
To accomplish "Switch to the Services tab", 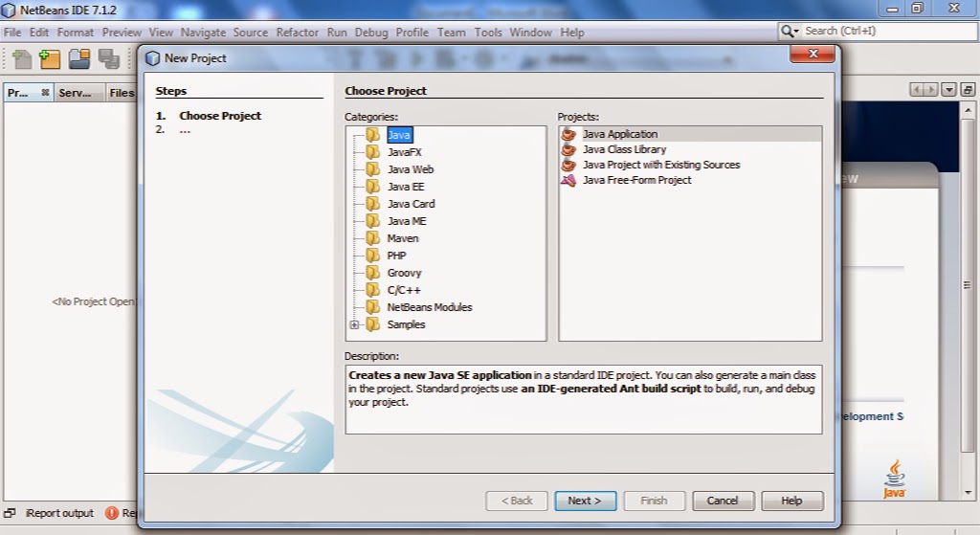I will pos(75,93).
